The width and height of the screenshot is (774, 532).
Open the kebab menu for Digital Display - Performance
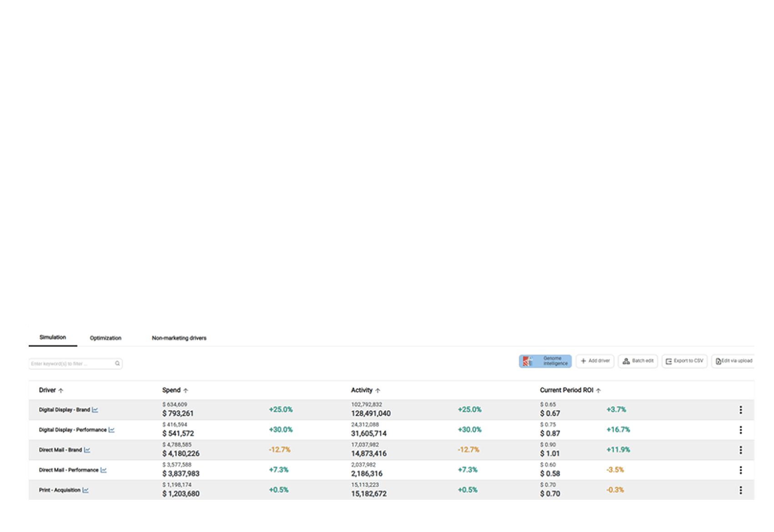click(742, 429)
